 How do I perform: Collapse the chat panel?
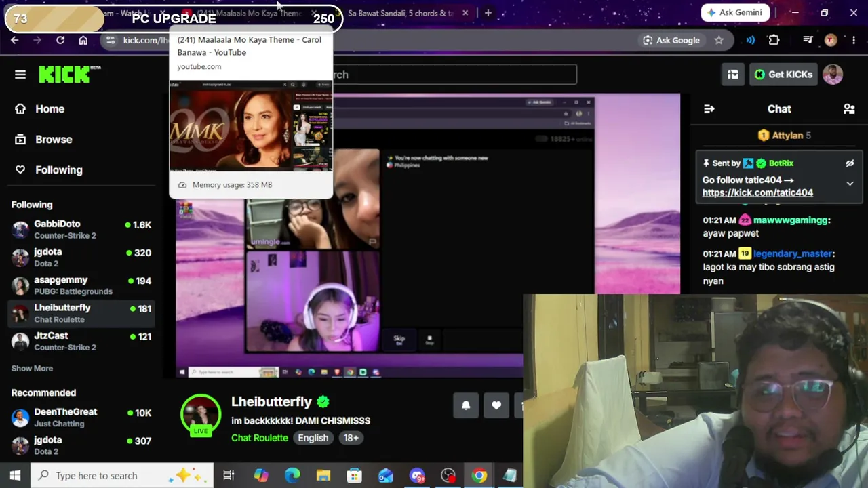coord(709,109)
